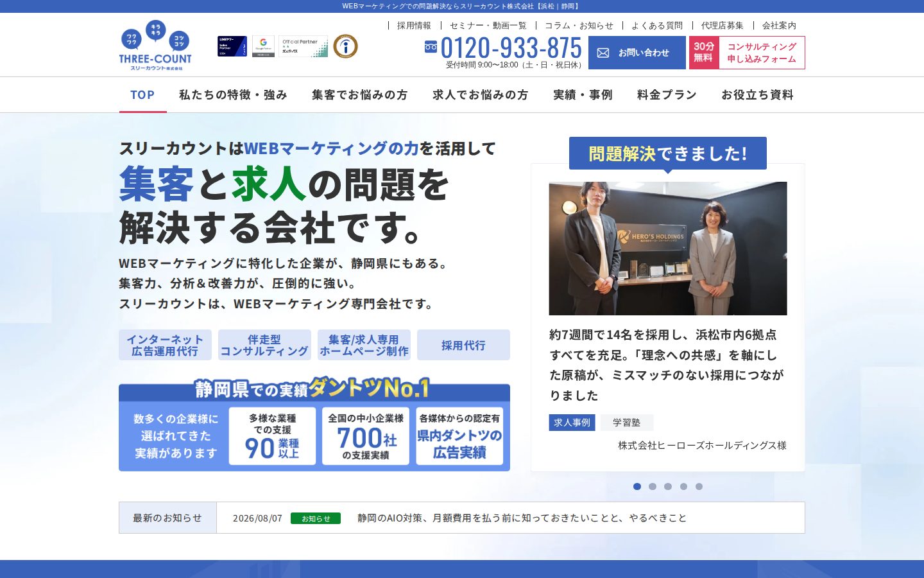
Task: Open 私たちの特徴・強み menu
Action: click(x=233, y=95)
